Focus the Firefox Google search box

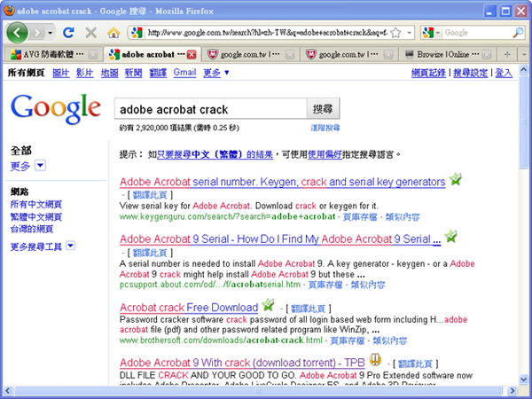click(x=477, y=33)
